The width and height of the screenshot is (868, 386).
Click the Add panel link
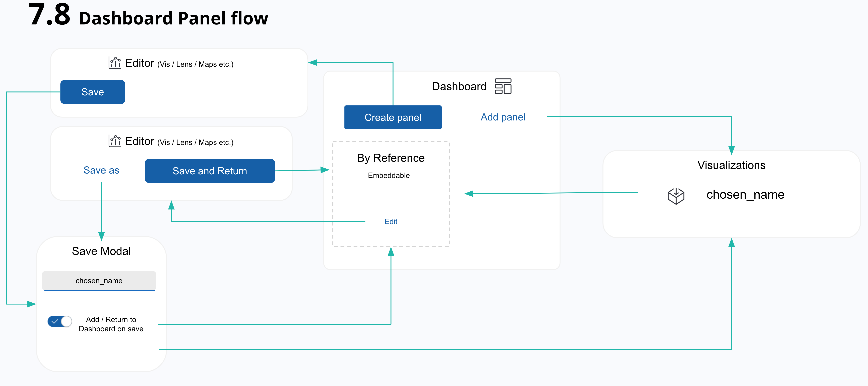click(x=502, y=117)
